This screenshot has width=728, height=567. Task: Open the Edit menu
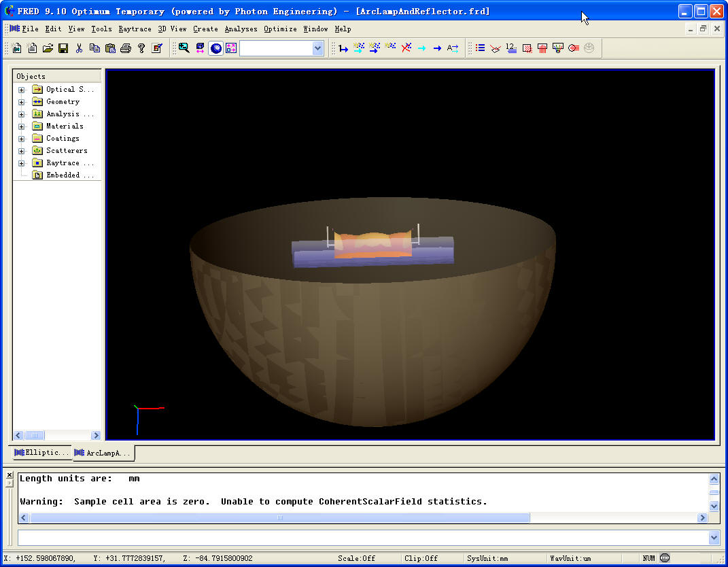click(x=53, y=29)
